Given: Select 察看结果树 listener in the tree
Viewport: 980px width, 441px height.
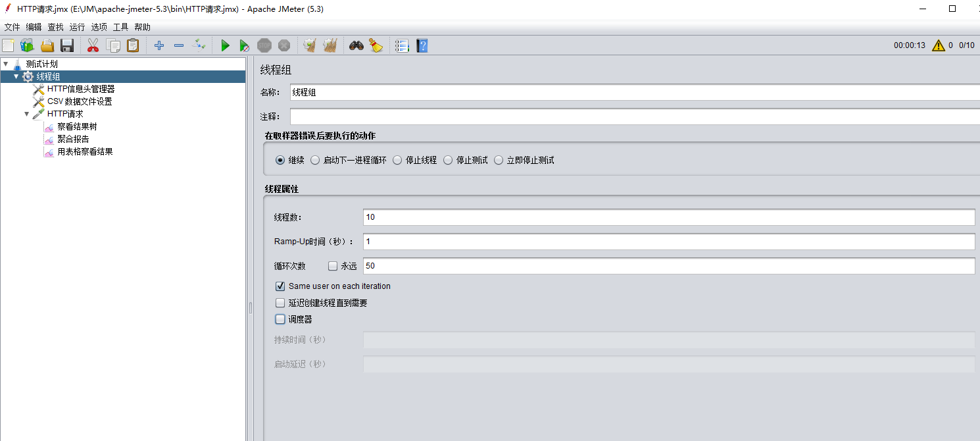Looking at the screenshot, I should click(77, 126).
